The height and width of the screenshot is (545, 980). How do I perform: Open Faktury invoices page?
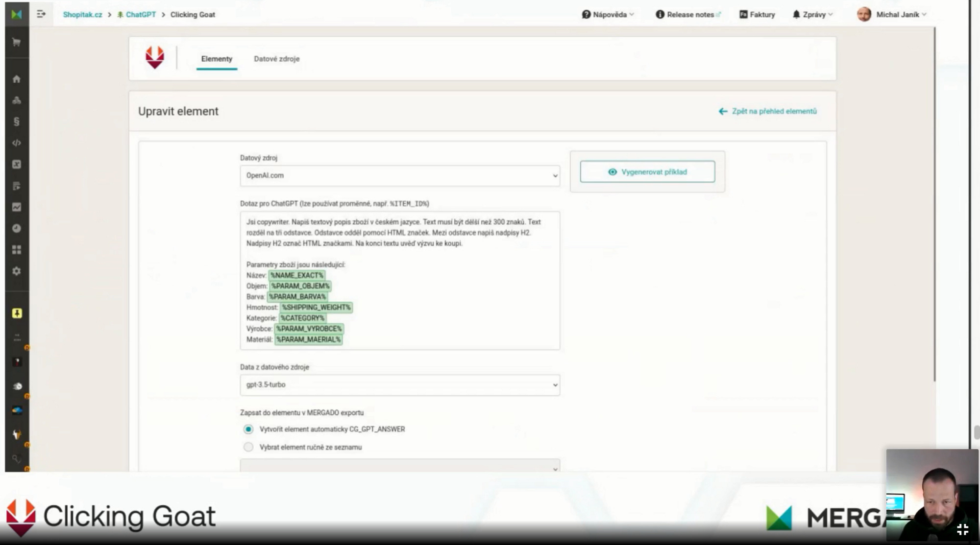[757, 15]
